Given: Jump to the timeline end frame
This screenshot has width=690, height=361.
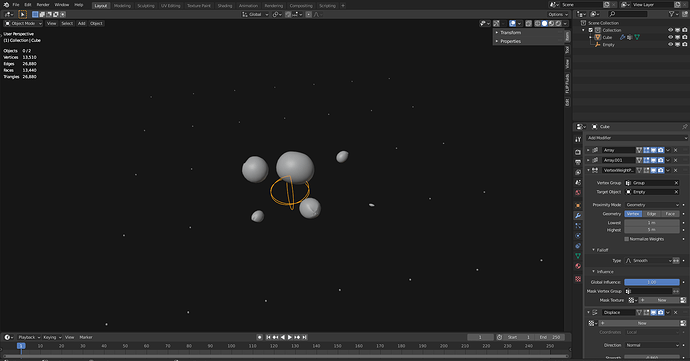Looking at the screenshot, I should (x=305, y=337).
